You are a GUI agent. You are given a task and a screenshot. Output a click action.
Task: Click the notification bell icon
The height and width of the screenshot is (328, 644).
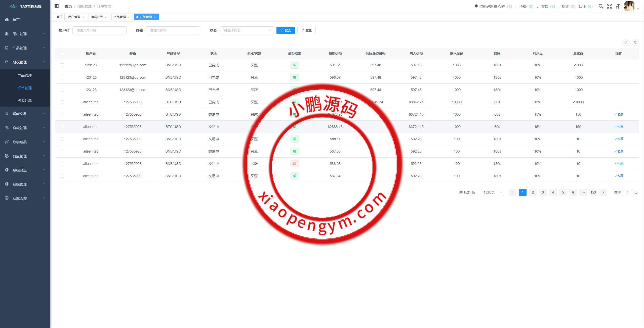point(476,6)
